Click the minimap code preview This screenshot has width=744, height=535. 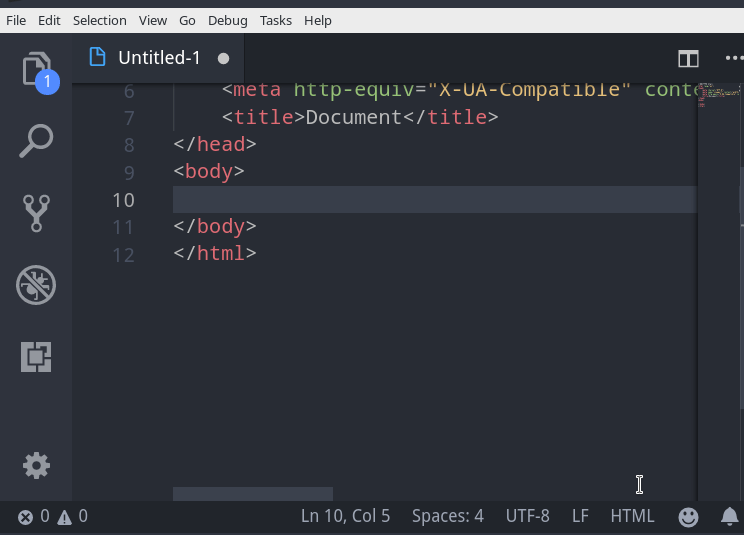(719, 94)
